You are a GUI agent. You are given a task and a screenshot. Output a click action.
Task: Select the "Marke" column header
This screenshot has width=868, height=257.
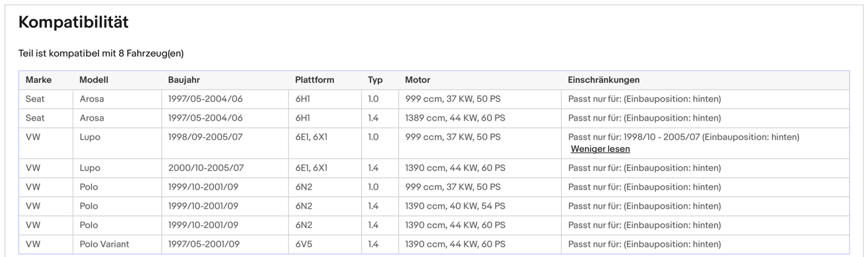(38, 80)
